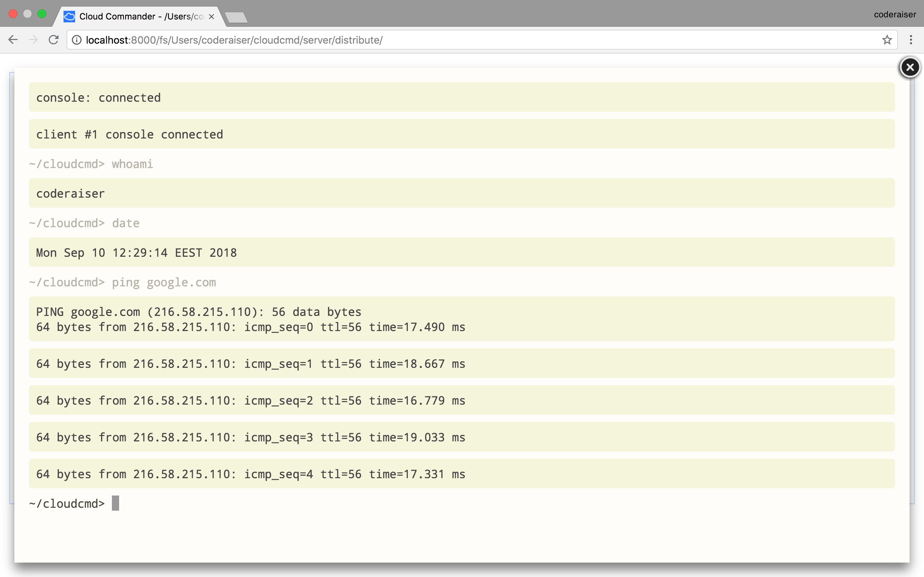The image size is (924, 577).
Task: Close the Cloud Commander tab
Action: pyautogui.click(x=212, y=17)
